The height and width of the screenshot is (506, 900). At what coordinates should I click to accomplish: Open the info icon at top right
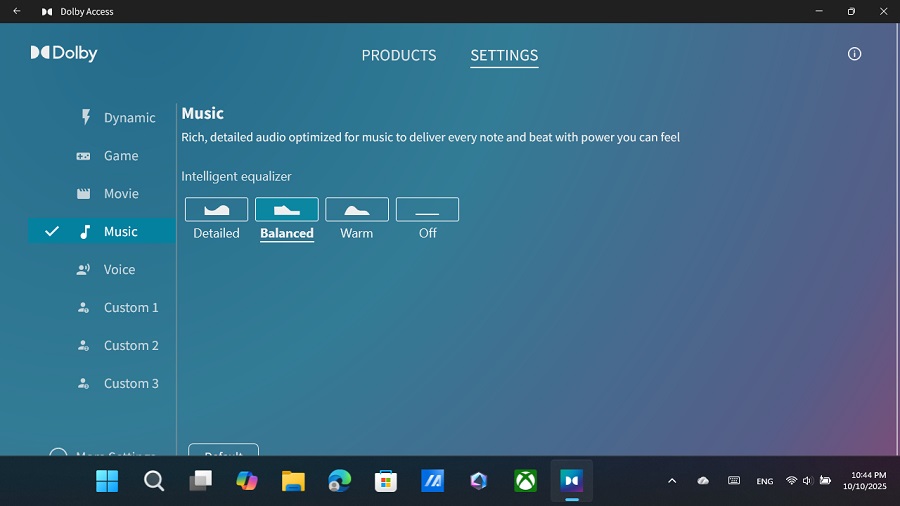coord(854,54)
